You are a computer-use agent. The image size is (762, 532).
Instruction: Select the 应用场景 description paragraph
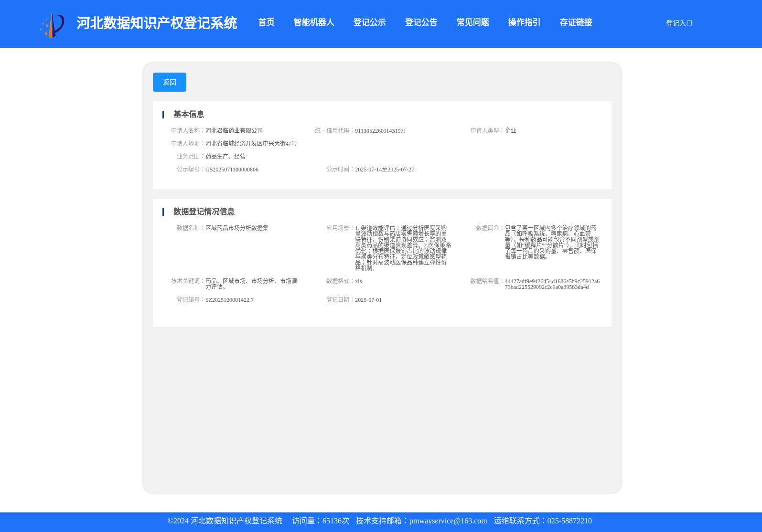coord(403,248)
